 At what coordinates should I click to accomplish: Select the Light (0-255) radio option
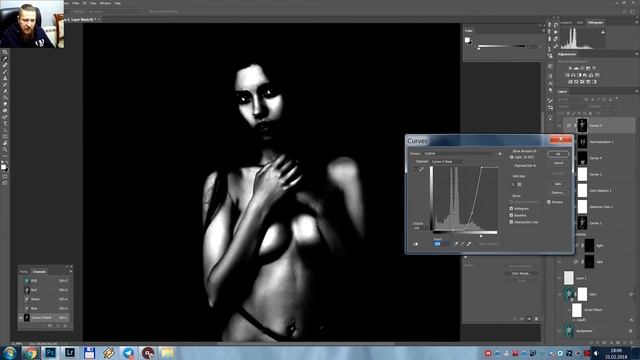coord(511,157)
